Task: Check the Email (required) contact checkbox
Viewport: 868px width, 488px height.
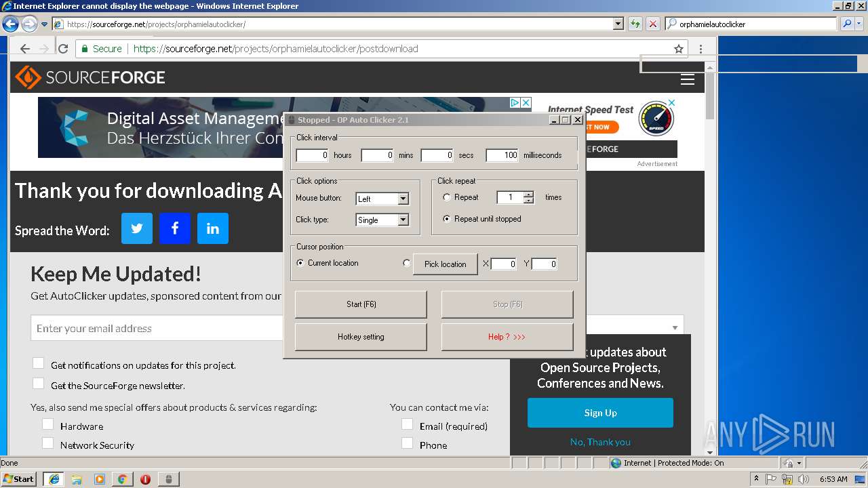Action: (x=407, y=424)
